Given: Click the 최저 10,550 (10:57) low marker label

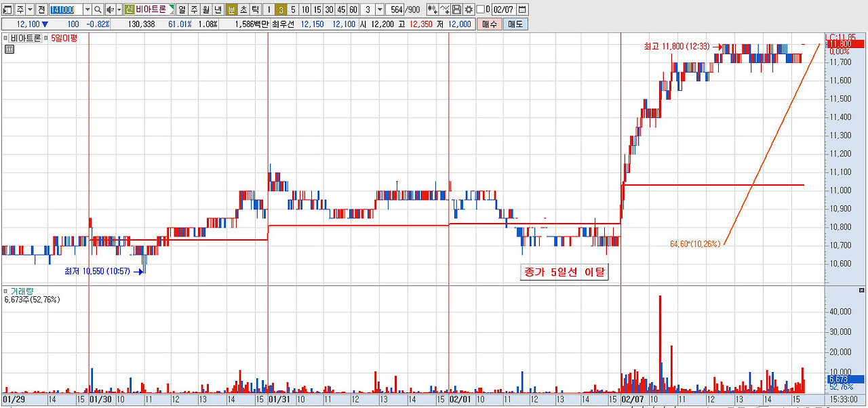Looking at the screenshot, I should 97,271.
